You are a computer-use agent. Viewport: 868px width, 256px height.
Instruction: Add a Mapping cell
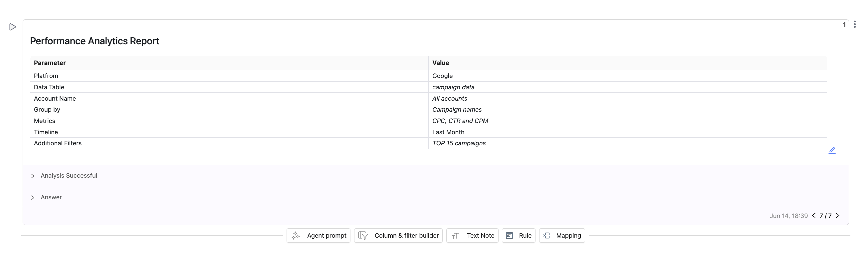(x=562, y=235)
